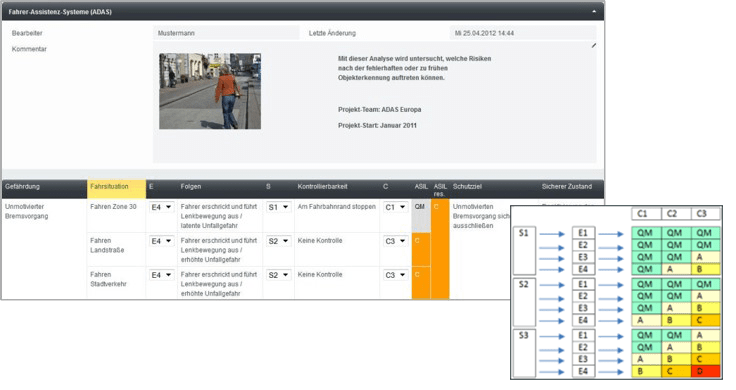Click the S3 box in the matrix
Image resolution: width=736 pixels, height=390 pixels.
point(524,353)
